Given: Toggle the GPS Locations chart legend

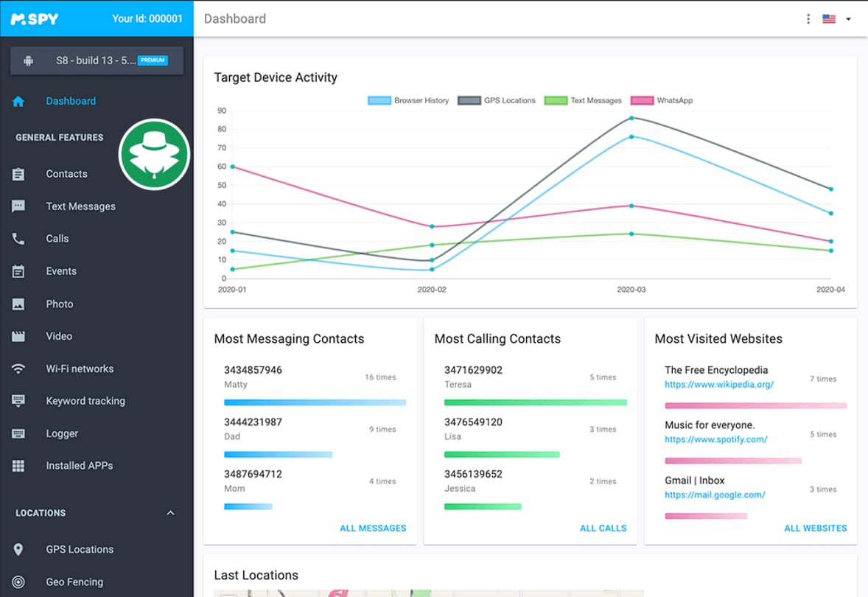Looking at the screenshot, I should point(497,100).
